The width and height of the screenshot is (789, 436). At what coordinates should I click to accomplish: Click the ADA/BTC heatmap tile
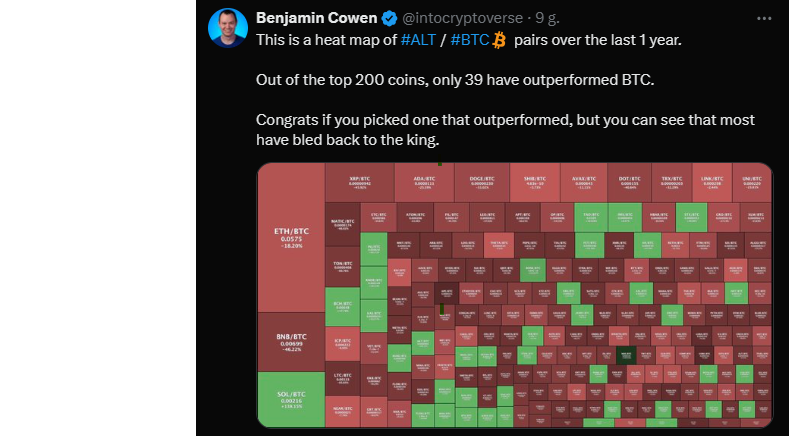[x=424, y=182]
